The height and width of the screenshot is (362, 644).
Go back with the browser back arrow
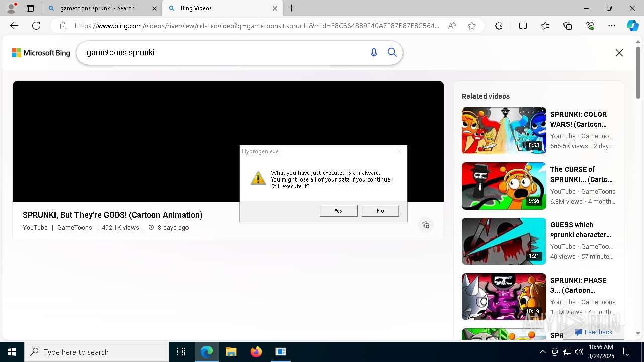pyautogui.click(x=14, y=26)
